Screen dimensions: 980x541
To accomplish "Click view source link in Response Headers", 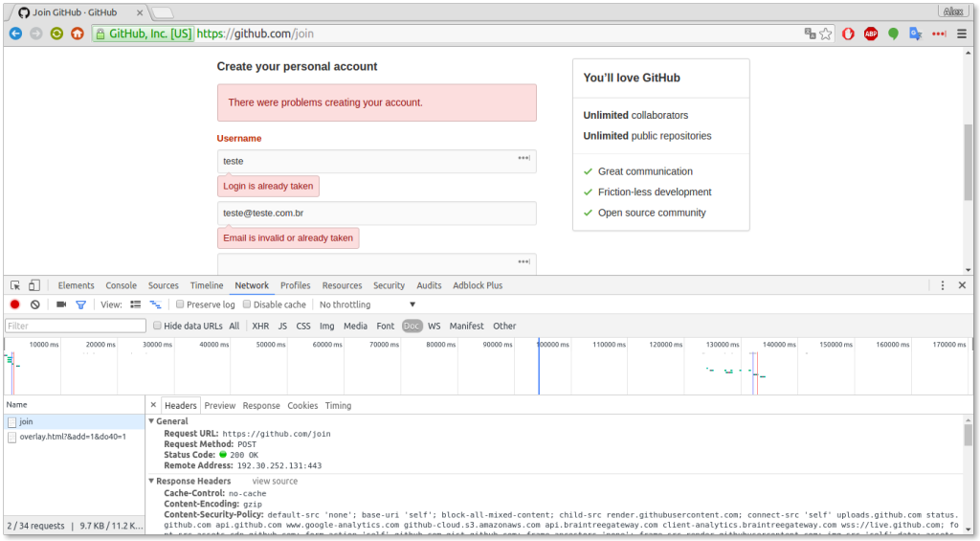I will pos(275,481).
